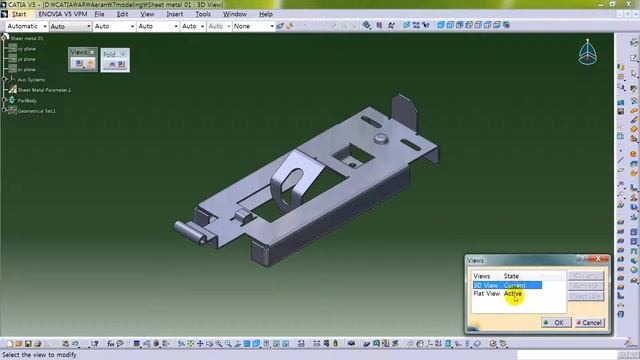Screen dimensions: 640x360
Task: Open the third graphic properties Auto dropdown
Action: (114, 26)
